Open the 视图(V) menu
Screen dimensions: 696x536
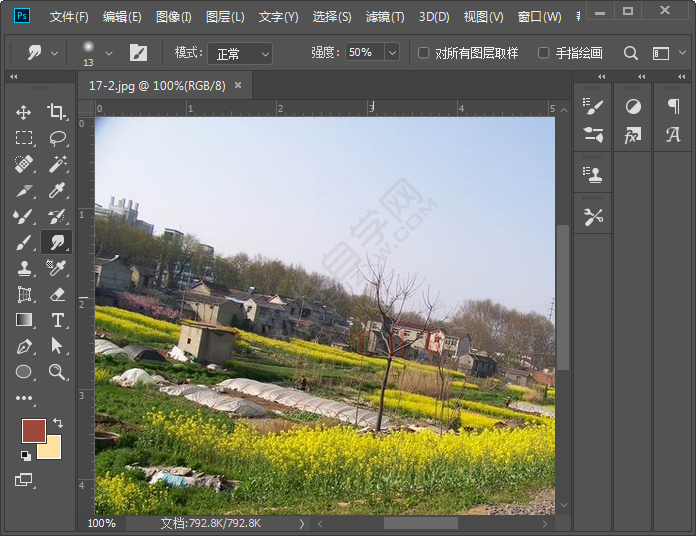[483, 17]
